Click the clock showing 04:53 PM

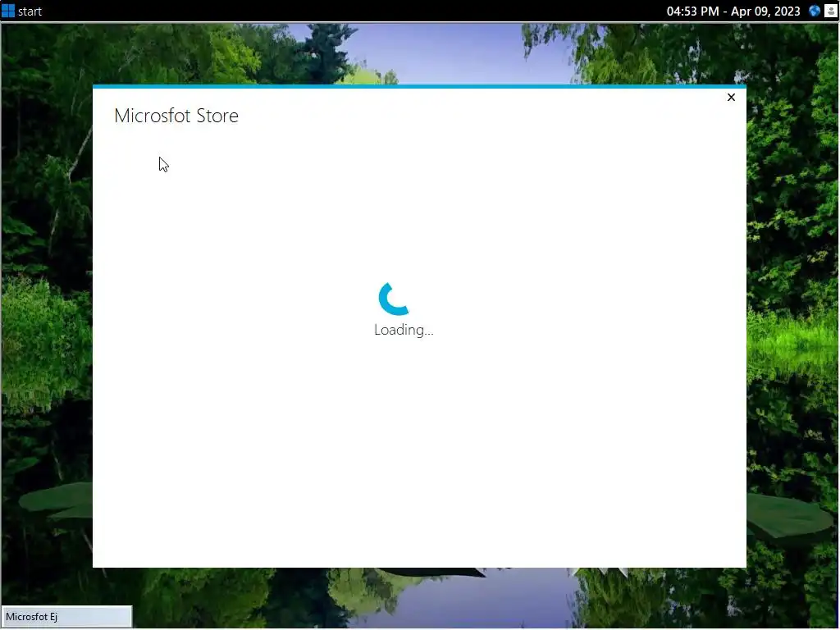click(733, 11)
